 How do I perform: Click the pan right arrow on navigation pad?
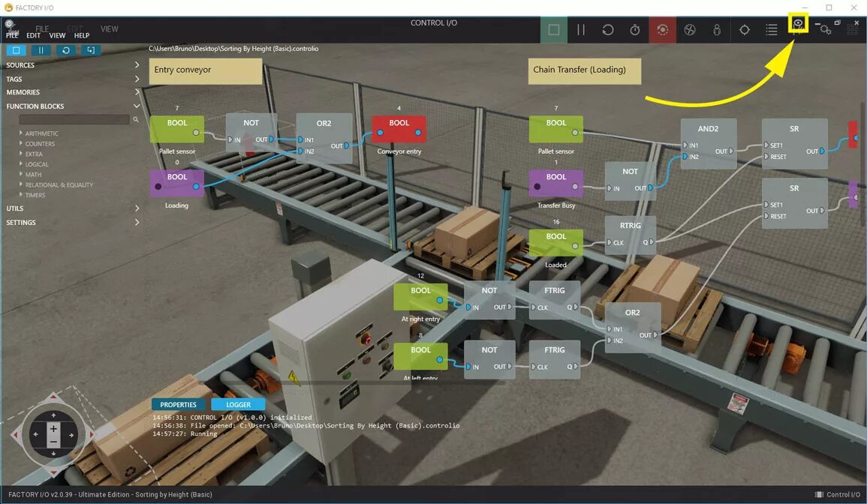point(71,435)
